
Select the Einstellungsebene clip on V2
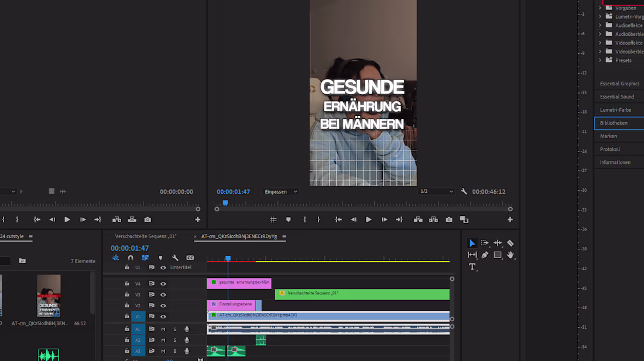(231, 304)
